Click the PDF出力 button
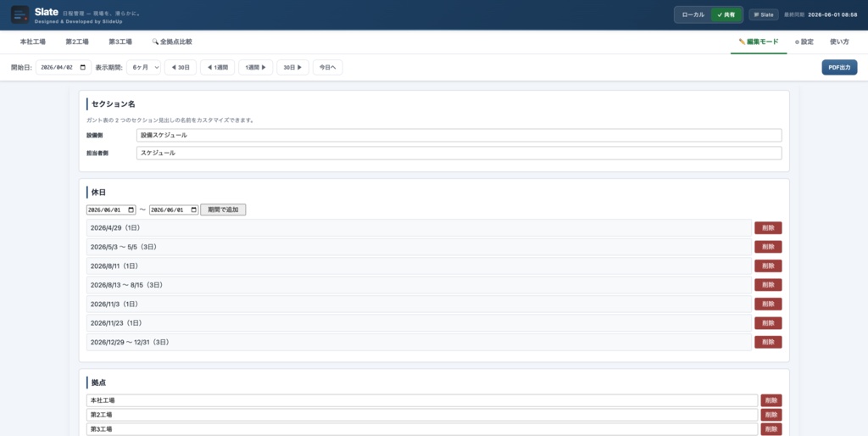The height and width of the screenshot is (436, 868). pyautogui.click(x=839, y=68)
